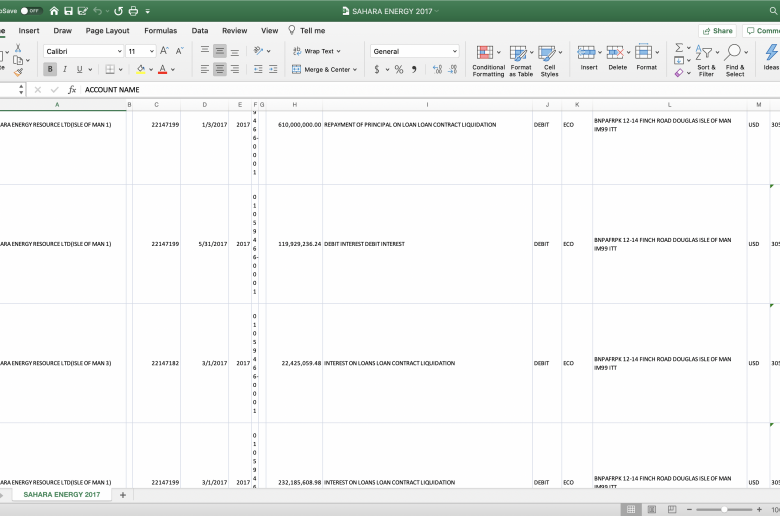Go to the Home icon in title bar
780x516 pixels.
click(54, 10)
